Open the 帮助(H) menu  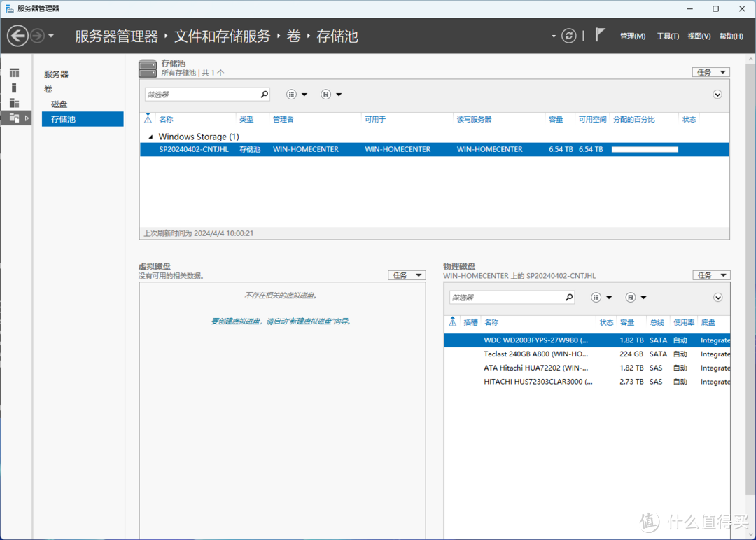[731, 36]
